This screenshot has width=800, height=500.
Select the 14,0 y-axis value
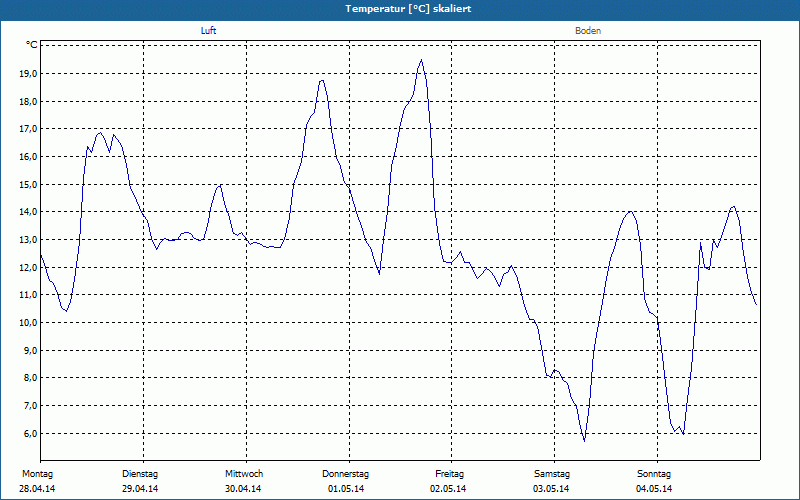[x=29, y=212]
